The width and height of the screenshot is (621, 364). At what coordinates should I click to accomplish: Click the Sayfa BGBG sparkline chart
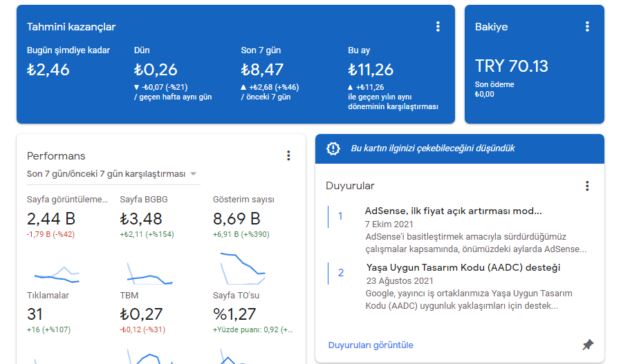[x=149, y=274]
